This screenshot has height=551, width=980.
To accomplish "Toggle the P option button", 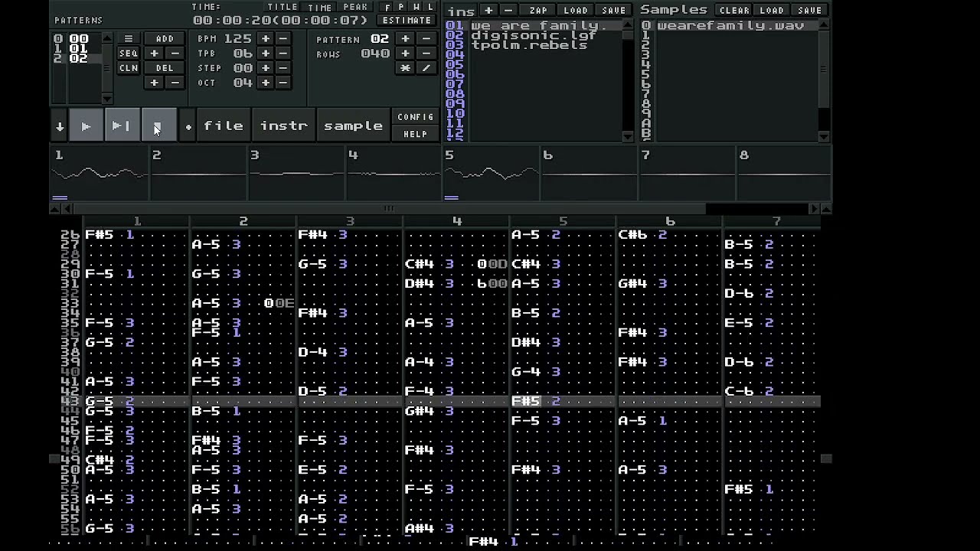I will [x=402, y=7].
